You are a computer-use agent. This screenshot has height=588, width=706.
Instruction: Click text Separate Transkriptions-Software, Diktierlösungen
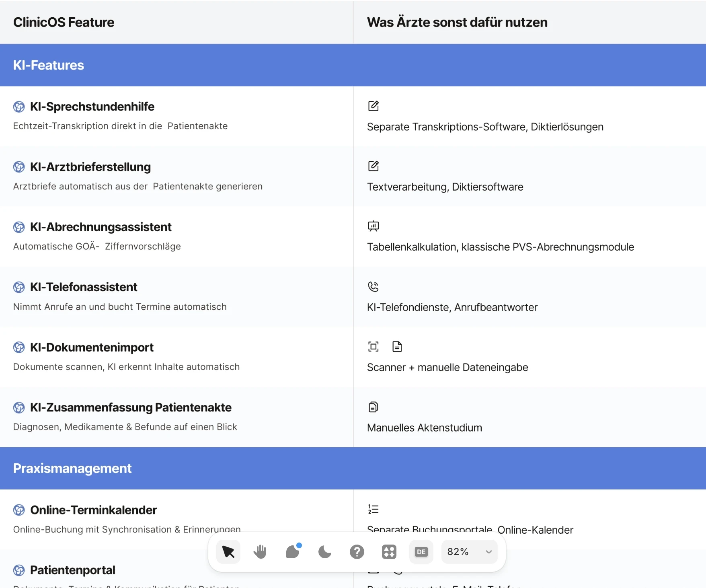(485, 127)
